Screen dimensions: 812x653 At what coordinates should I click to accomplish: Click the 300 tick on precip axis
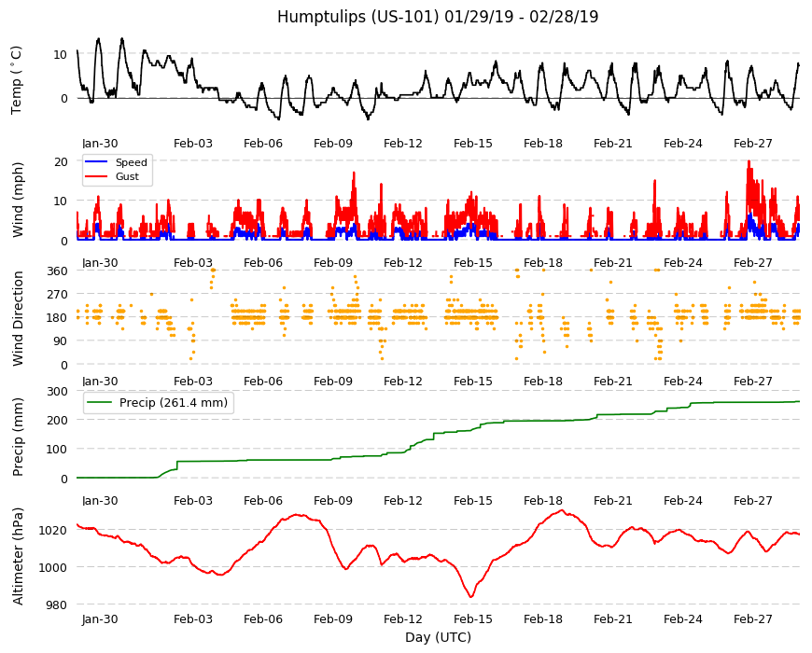pos(58,391)
